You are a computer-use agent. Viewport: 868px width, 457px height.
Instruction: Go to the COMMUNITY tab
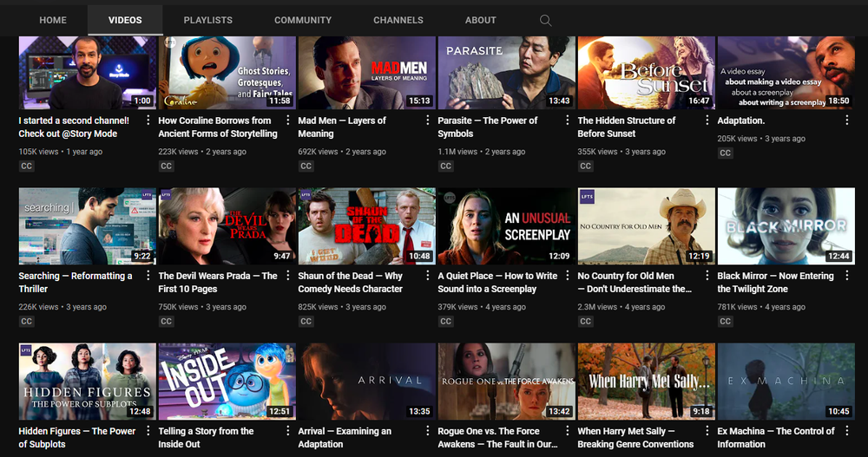pos(303,20)
